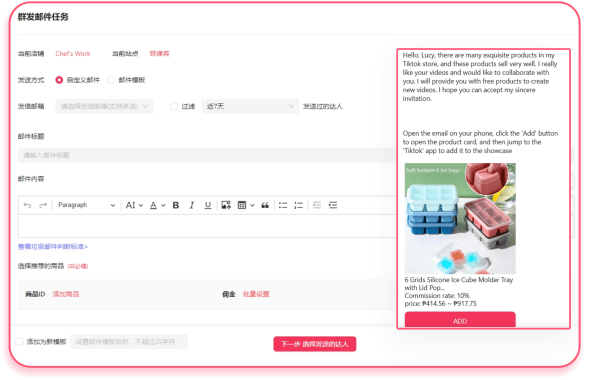The height and width of the screenshot is (380, 596).
Task: Insert an image into the email body
Action: (226, 205)
